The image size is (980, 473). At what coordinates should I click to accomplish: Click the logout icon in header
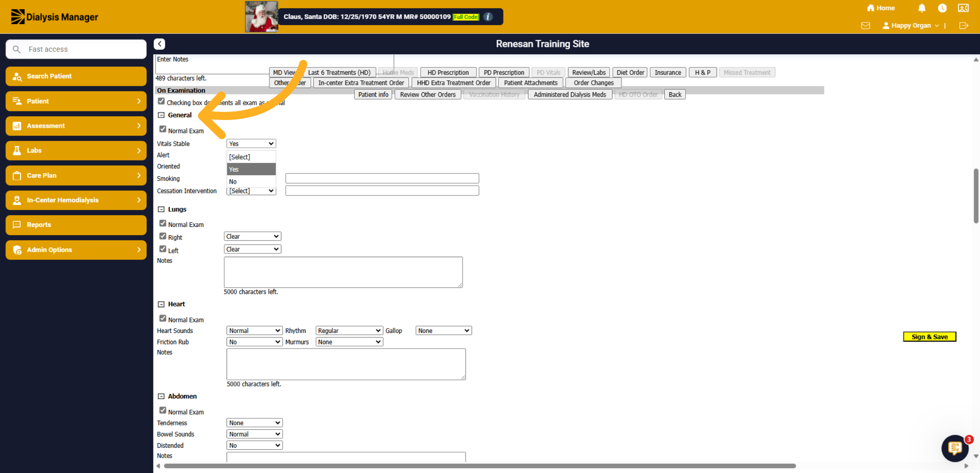pos(964,25)
